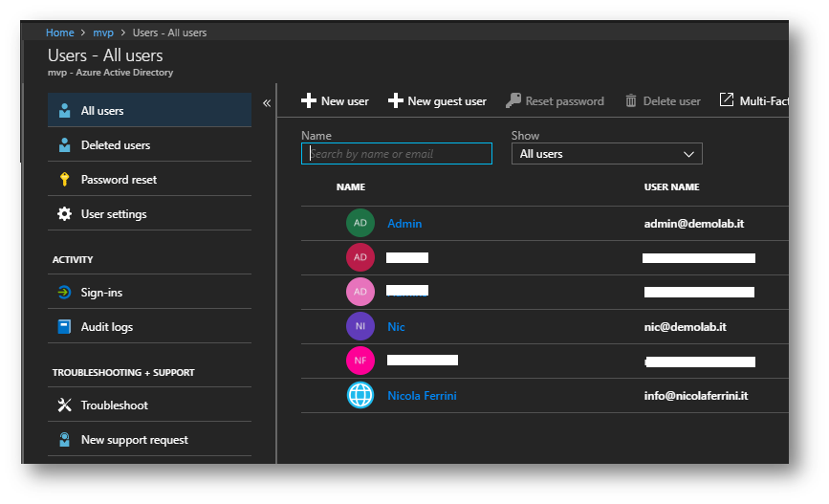829x504 pixels.
Task: Click the Deleted users person icon
Action: (64, 145)
